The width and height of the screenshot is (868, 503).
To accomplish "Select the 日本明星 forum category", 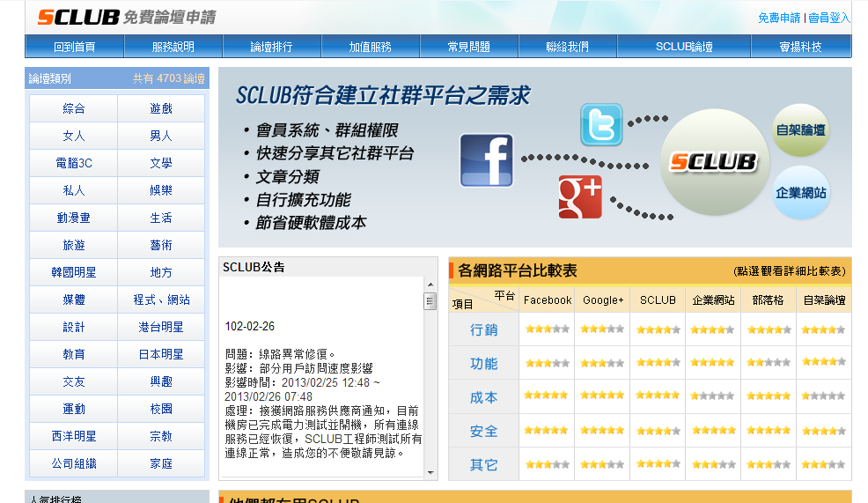I will point(161,354).
